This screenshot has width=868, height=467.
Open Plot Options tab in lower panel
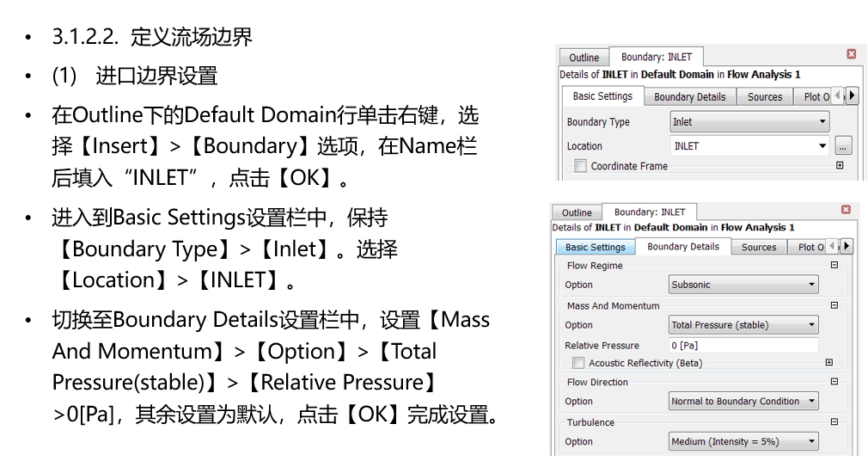click(809, 247)
